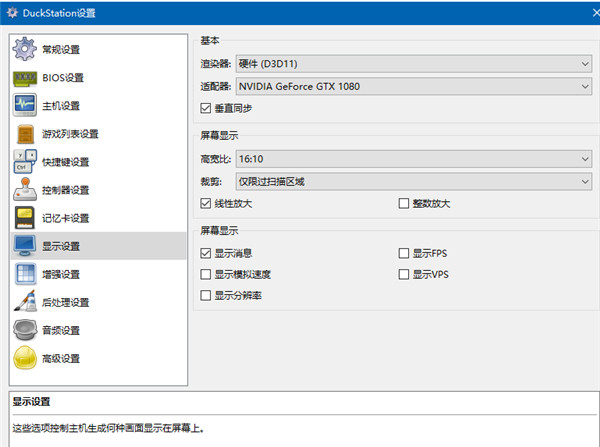
Task: Click the 记忆卡设置 memory card icon
Action: pos(26,218)
